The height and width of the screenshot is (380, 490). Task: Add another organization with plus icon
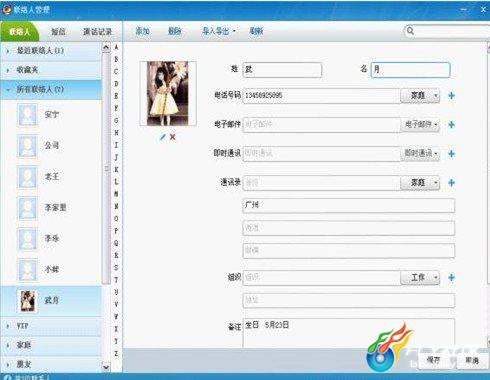pyautogui.click(x=451, y=277)
